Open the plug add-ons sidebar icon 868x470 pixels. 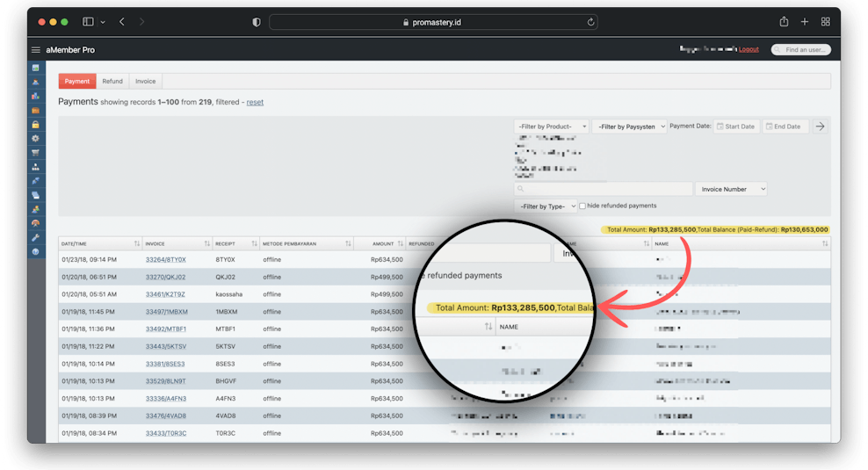click(x=35, y=181)
